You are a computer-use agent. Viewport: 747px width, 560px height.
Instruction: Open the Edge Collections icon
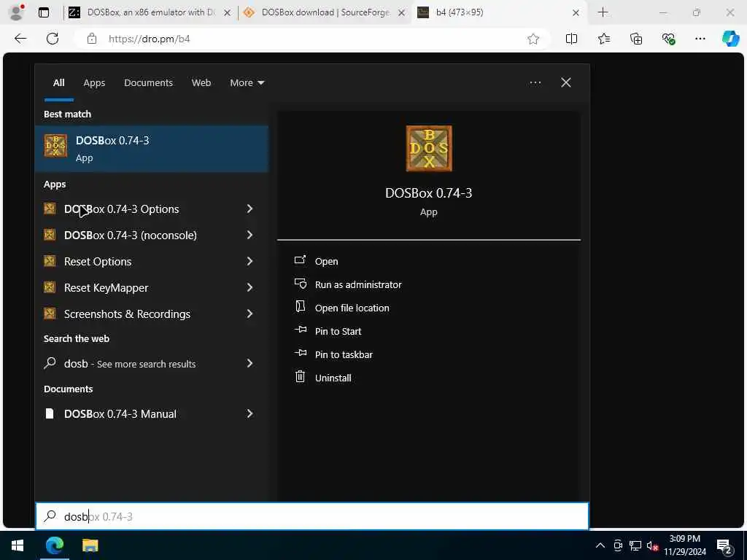pos(636,39)
